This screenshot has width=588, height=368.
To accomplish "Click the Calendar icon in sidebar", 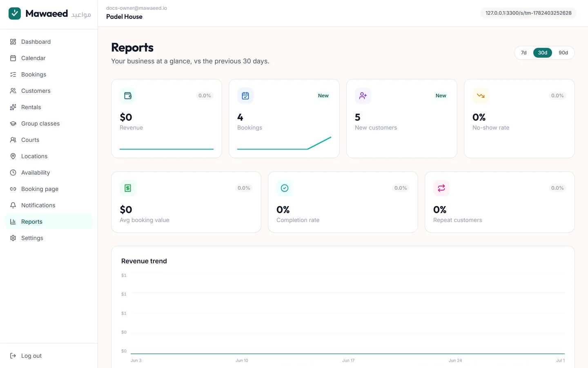I will click(13, 58).
